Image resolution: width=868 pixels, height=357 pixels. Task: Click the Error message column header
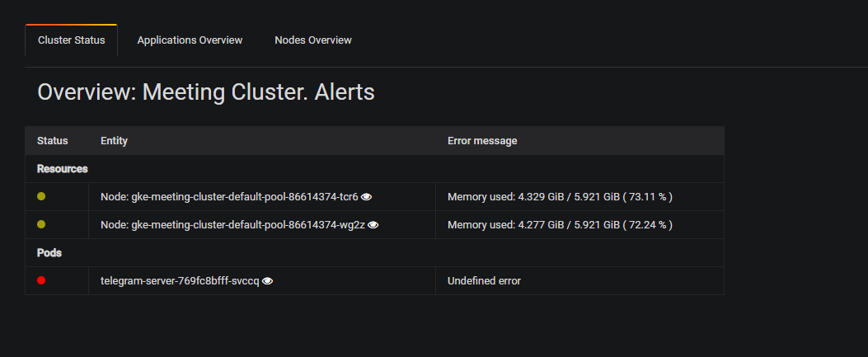tap(482, 141)
